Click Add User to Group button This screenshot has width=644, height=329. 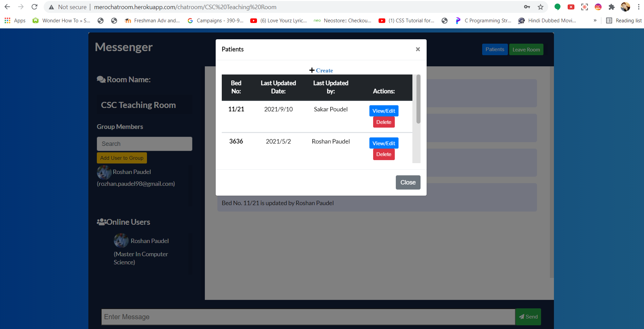(122, 158)
